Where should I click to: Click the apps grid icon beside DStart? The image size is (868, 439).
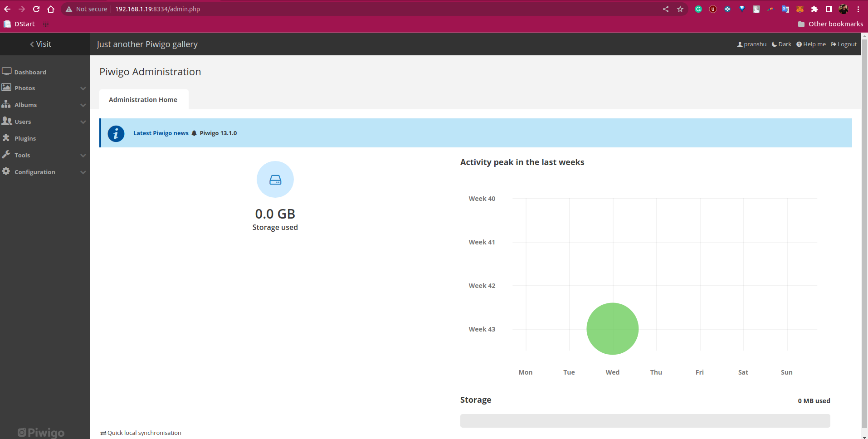click(x=46, y=24)
